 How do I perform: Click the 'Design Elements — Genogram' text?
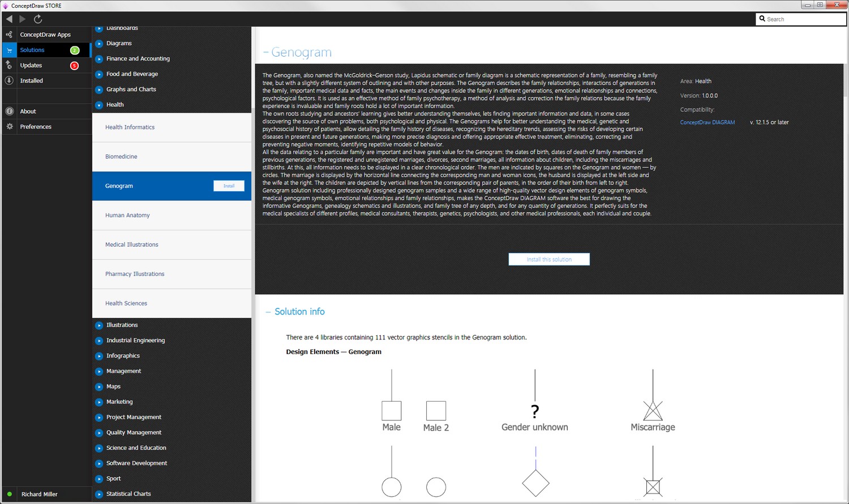(334, 352)
